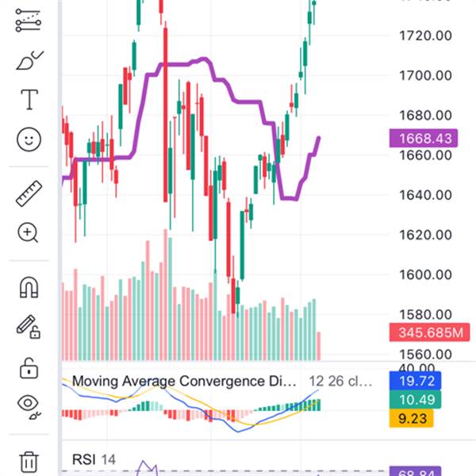Image resolution: width=476 pixels, height=476 pixels.
Task: Toggle stay in drawing mode pencil-lock
Action: (29, 326)
